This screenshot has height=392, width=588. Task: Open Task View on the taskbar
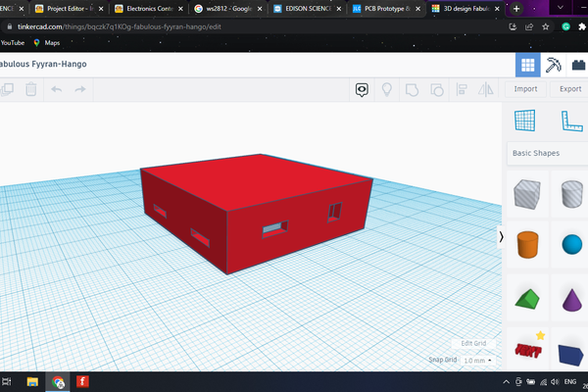7,382
